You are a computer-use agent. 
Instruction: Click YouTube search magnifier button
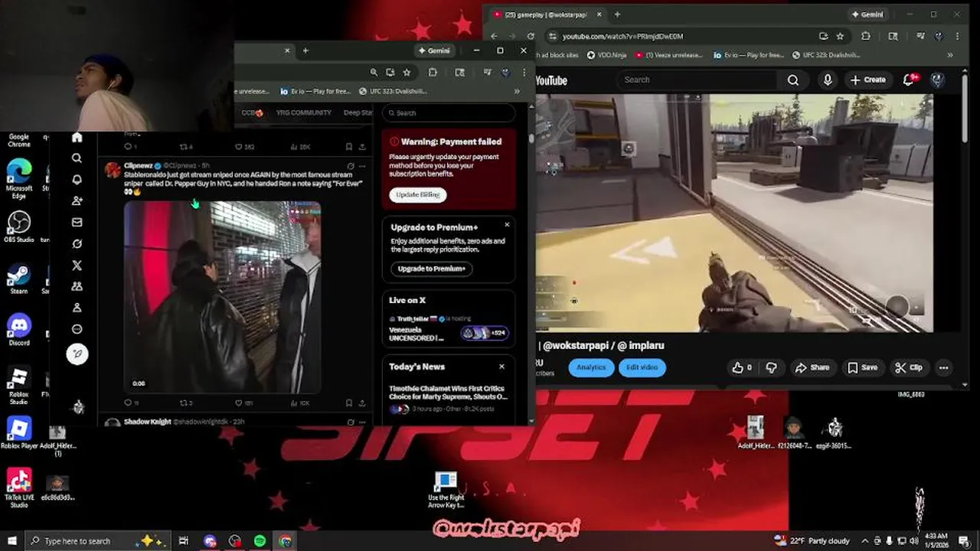pyautogui.click(x=793, y=80)
